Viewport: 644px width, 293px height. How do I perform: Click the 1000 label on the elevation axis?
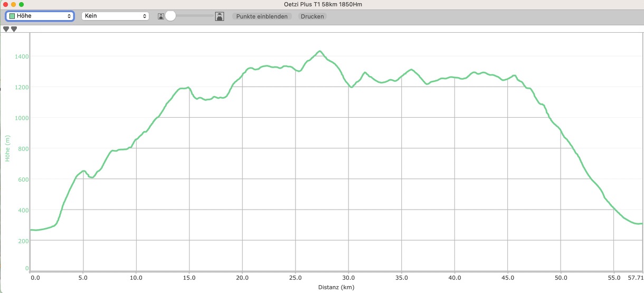pyautogui.click(x=22, y=118)
